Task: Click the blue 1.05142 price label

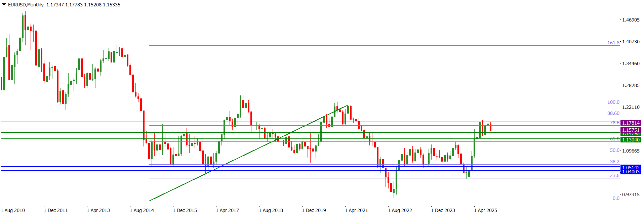Action: pyautogui.click(x=631, y=167)
